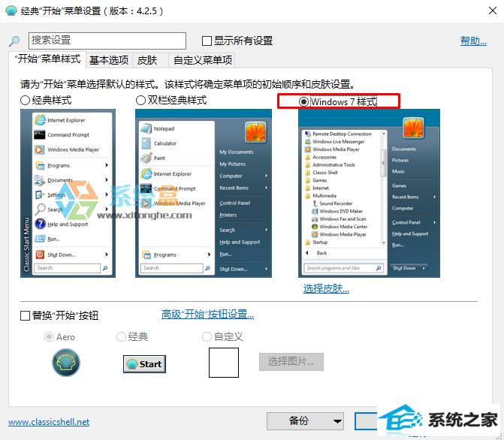Click the Classic Shell title bar icon
This screenshot has width=504, height=440.
(x=11, y=11)
